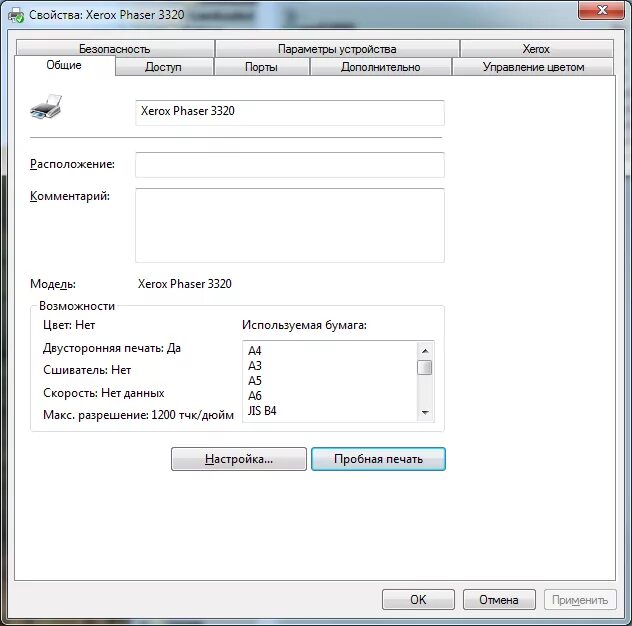
Task: Click the Используемая бумага label
Action: [304, 325]
